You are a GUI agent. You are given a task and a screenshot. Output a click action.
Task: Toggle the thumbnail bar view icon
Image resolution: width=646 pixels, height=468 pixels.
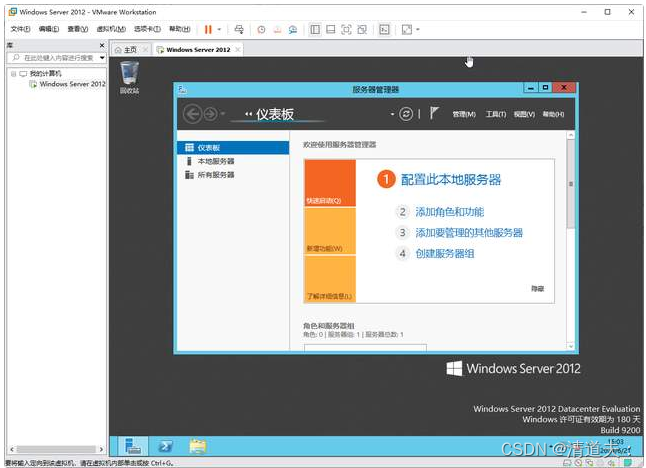point(330,29)
